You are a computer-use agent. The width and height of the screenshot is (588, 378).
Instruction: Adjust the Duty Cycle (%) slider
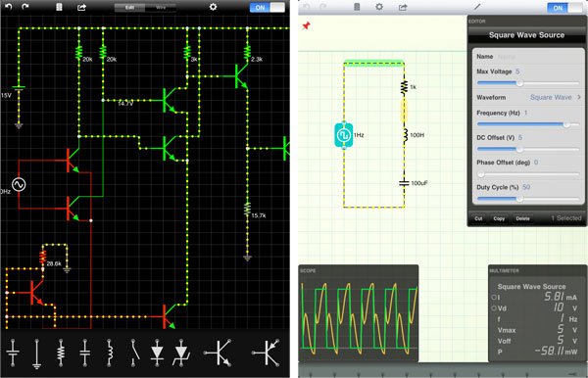point(527,200)
